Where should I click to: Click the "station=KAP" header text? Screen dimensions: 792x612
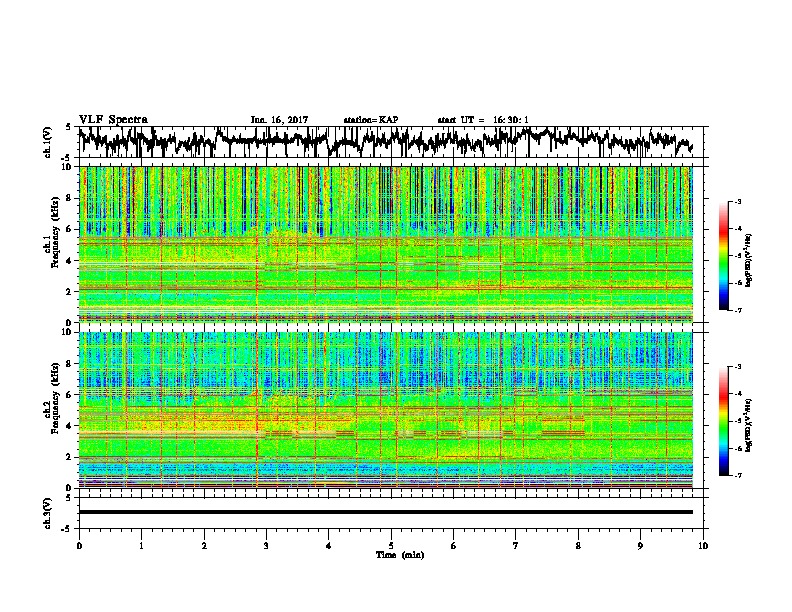[x=371, y=120]
